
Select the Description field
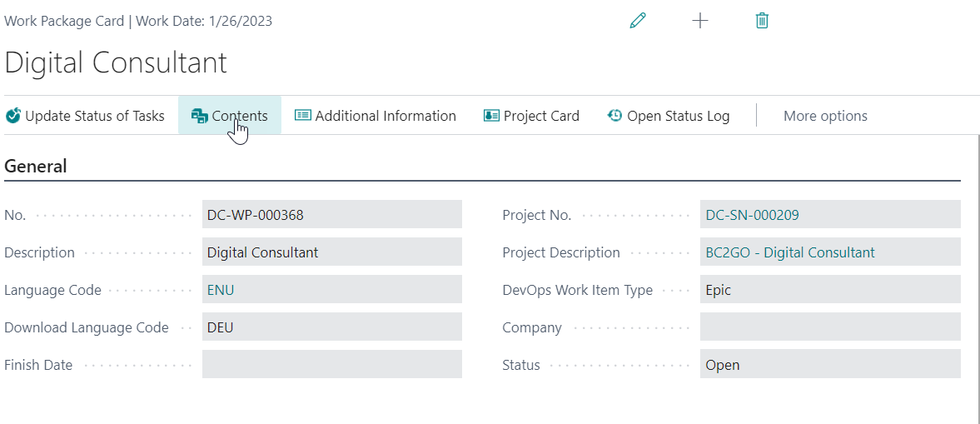(x=331, y=252)
